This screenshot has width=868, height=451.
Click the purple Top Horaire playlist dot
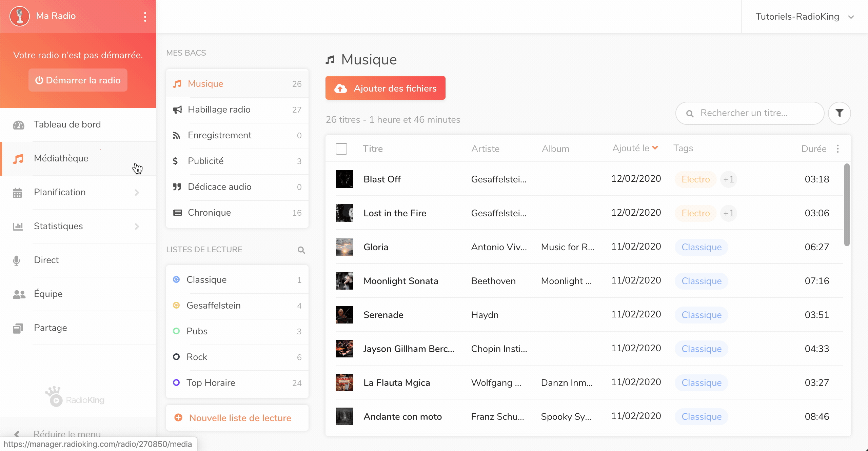(176, 383)
